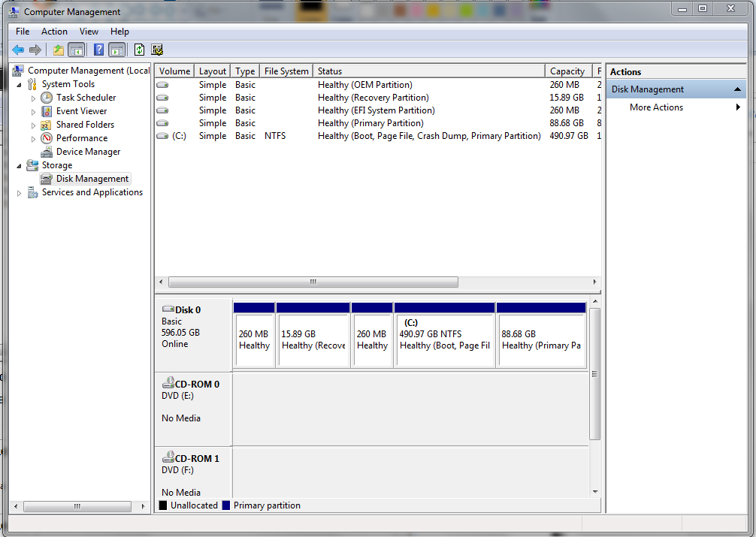Sort by the Type column header
This screenshot has width=756, height=537.
coord(245,71)
